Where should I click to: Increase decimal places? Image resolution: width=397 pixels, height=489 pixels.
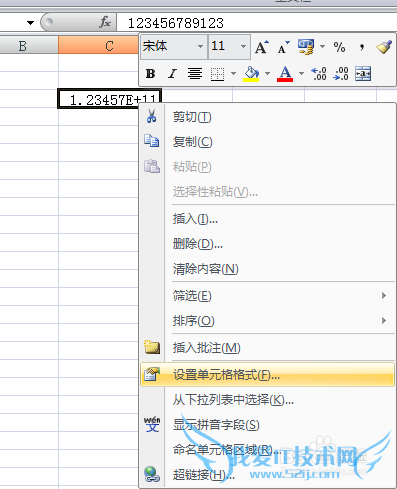pyautogui.click(x=319, y=74)
